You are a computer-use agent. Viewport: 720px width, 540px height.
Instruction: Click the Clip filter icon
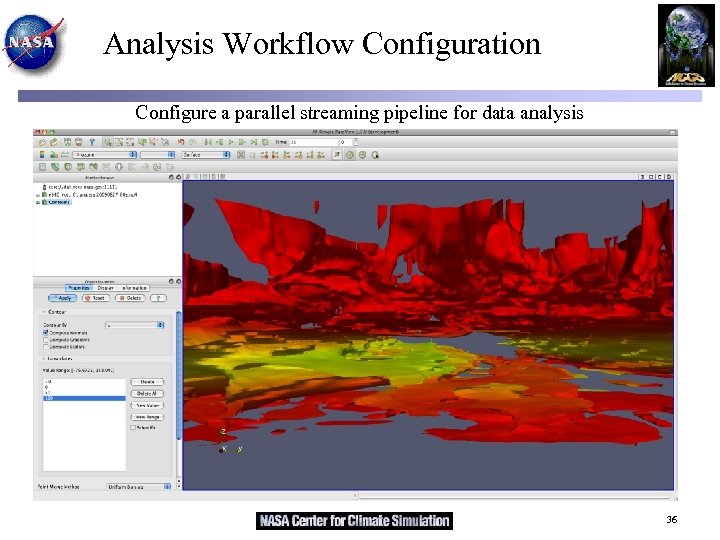point(68,167)
